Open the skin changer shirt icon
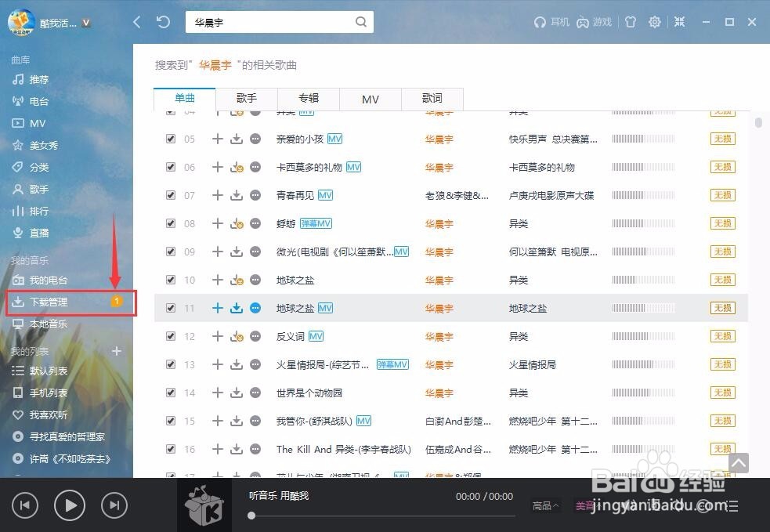Viewport: 770px width, 532px height. (x=631, y=22)
